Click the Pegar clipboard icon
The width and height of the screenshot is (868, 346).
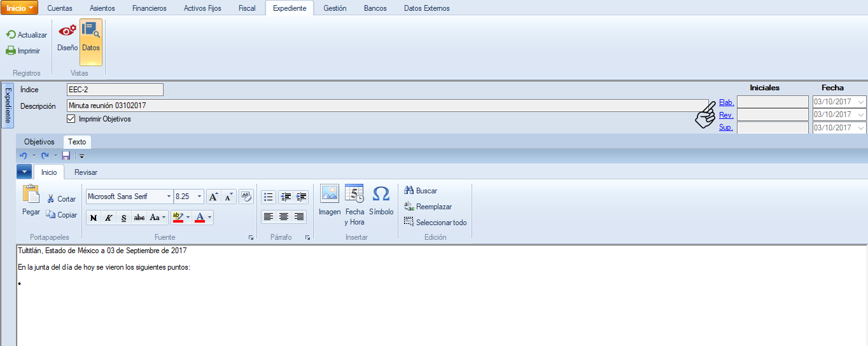(x=31, y=195)
